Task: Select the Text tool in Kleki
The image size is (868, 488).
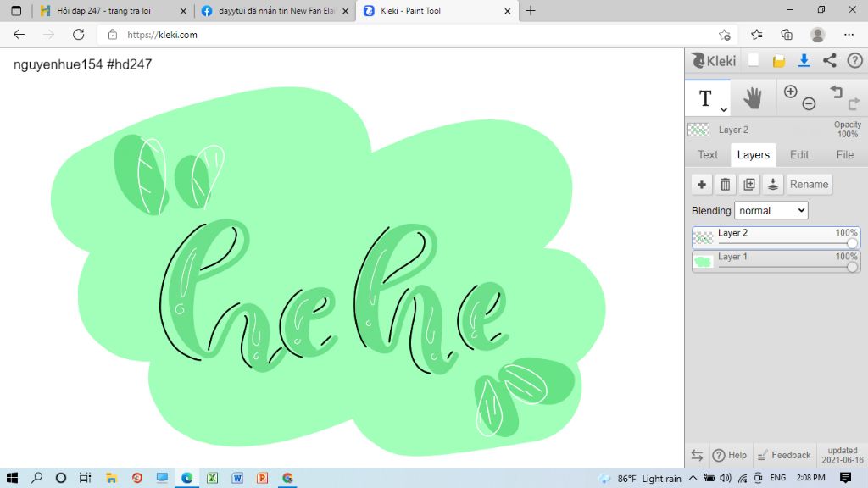Action: point(705,98)
